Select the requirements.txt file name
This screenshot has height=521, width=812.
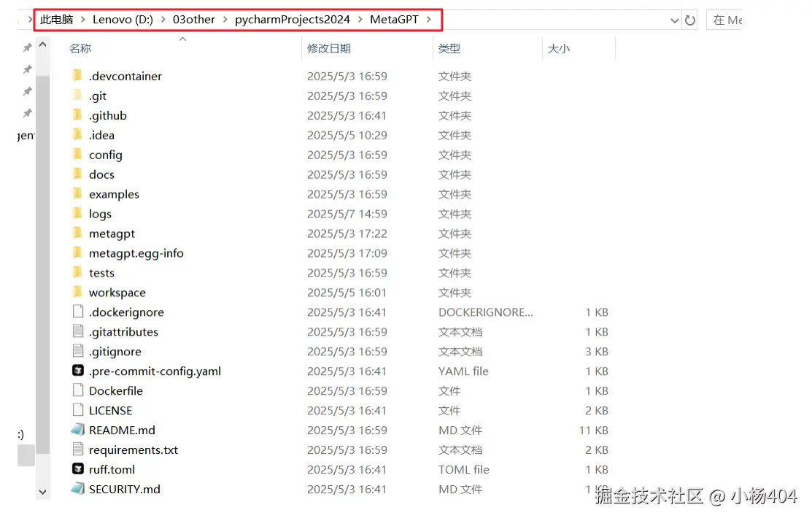point(133,450)
